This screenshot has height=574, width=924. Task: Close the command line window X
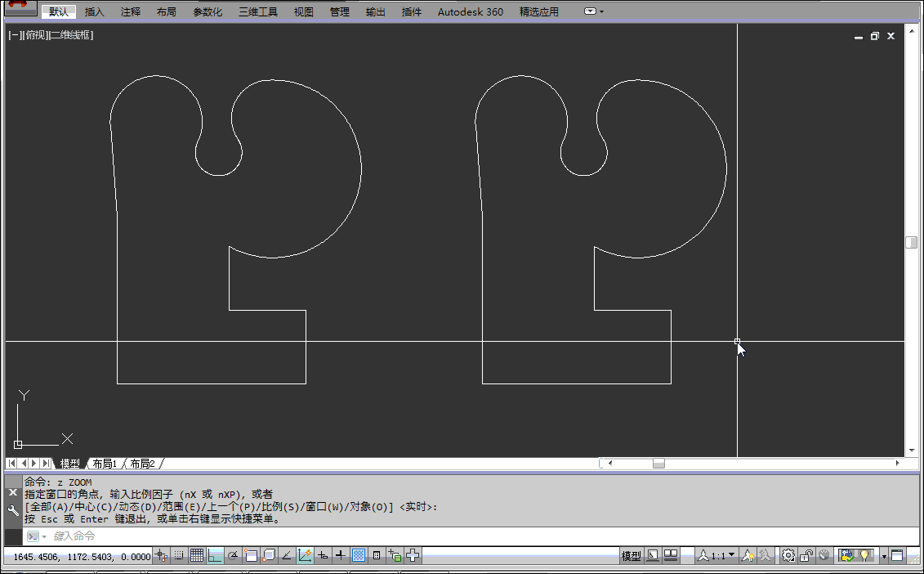[13, 491]
